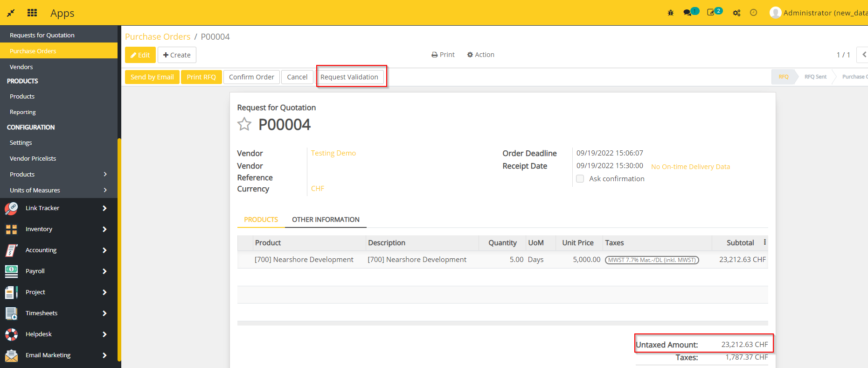Click the table column options icon
The height and width of the screenshot is (368, 868).
pyautogui.click(x=764, y=242)
